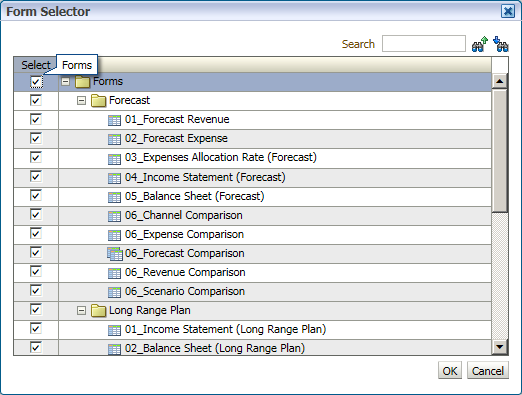
Task: Uncheck the 01_Forecast Revenue checkbox
Action: pos(36,119)
